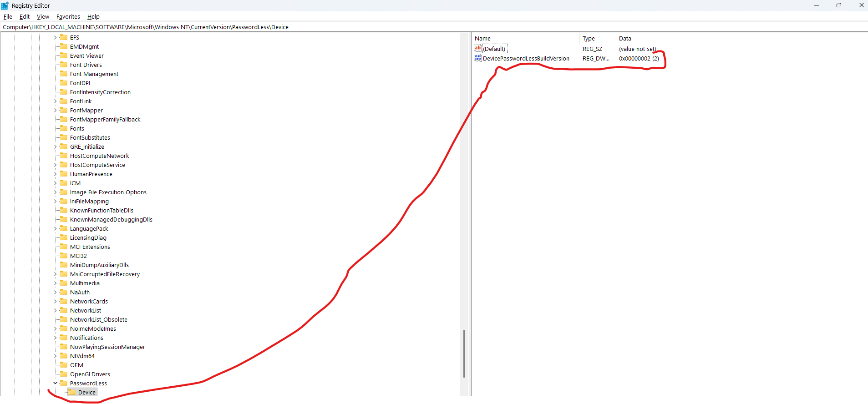Image resolution: width=868 pixels, height=404 pixels.
Task: Expand the MsiCorruptedFileRecovery tree node
Action: [x=56, y=274]
